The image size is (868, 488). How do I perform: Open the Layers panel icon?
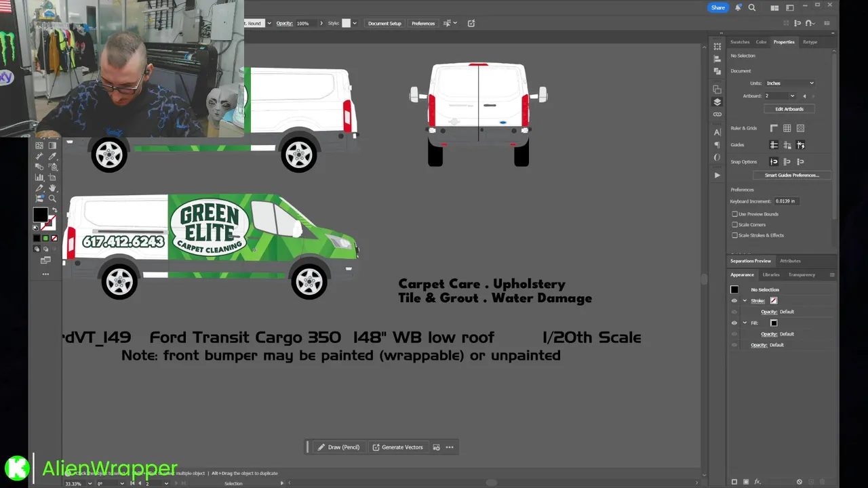pos(717,102)
